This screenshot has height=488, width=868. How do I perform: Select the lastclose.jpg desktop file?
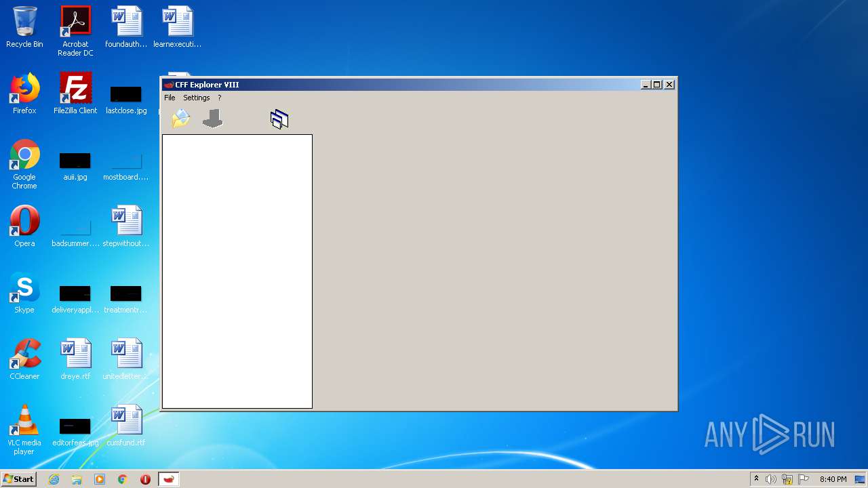point(126,99)
